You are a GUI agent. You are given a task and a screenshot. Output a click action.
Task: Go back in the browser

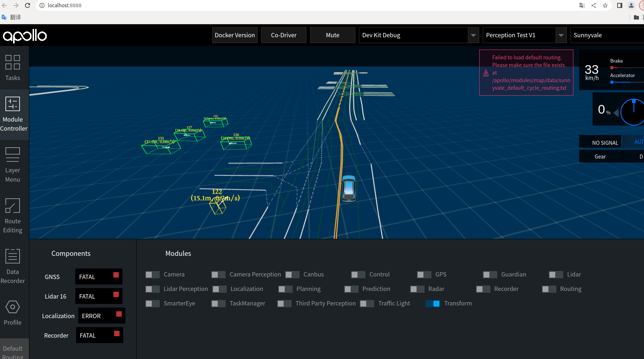click(4, 5)
